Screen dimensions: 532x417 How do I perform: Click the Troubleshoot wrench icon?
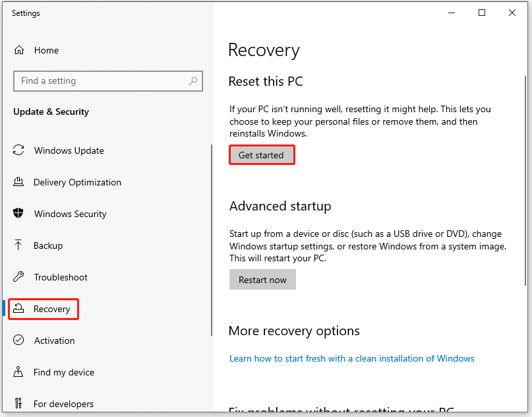pyautogui.click(x=18, y=276)
